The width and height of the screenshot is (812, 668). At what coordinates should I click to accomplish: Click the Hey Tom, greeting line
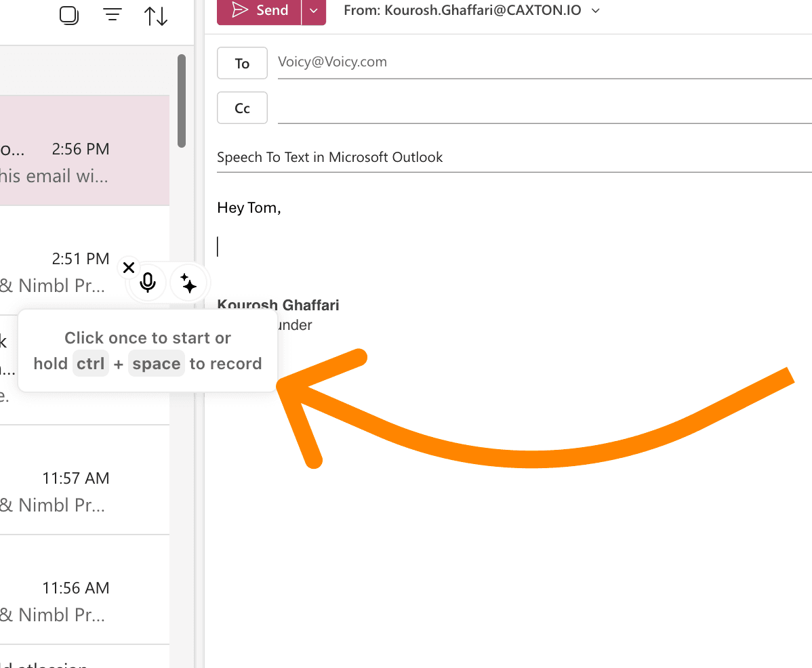(x=249, y=208)
